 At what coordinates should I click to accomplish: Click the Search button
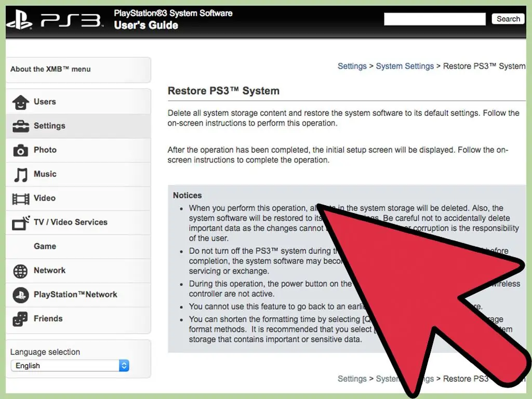point(508,19)
